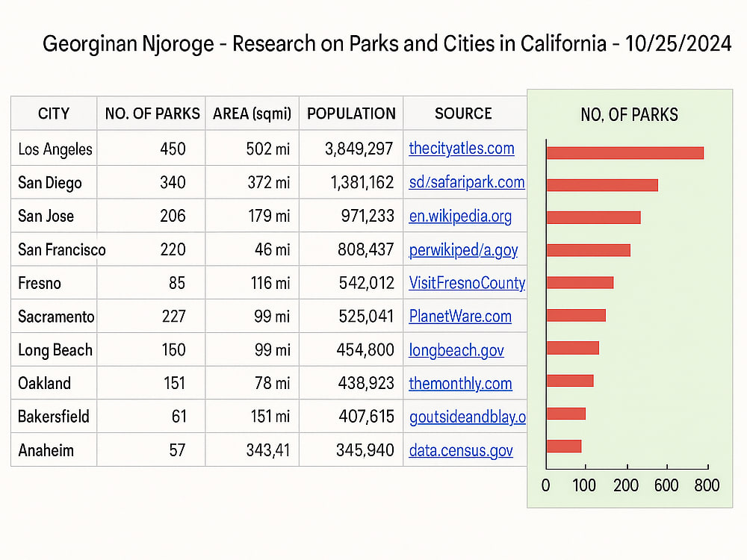Select the Bakersfield area cell 151 mi
This screenshot has width=747, height=560.
(x=270, y=417)
